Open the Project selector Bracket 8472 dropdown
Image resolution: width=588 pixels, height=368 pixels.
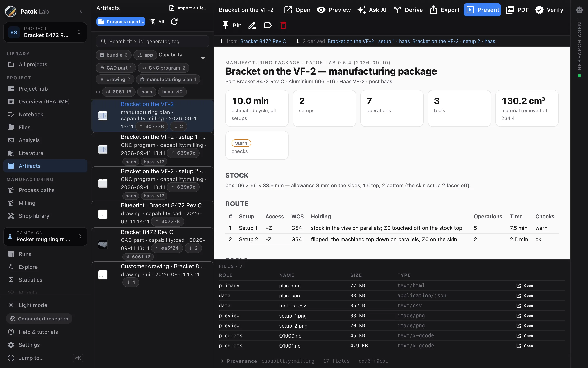[45, 32]
